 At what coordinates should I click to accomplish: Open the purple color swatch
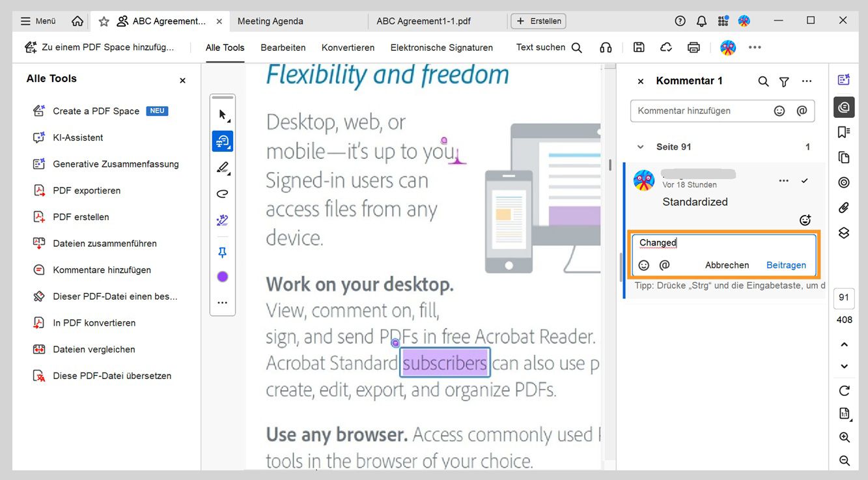[x=223, y=277]
